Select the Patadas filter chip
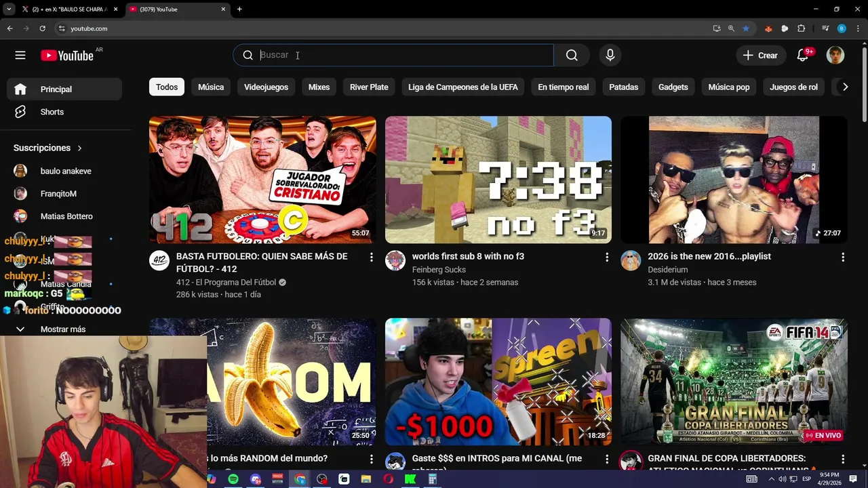 coord(624,87)
